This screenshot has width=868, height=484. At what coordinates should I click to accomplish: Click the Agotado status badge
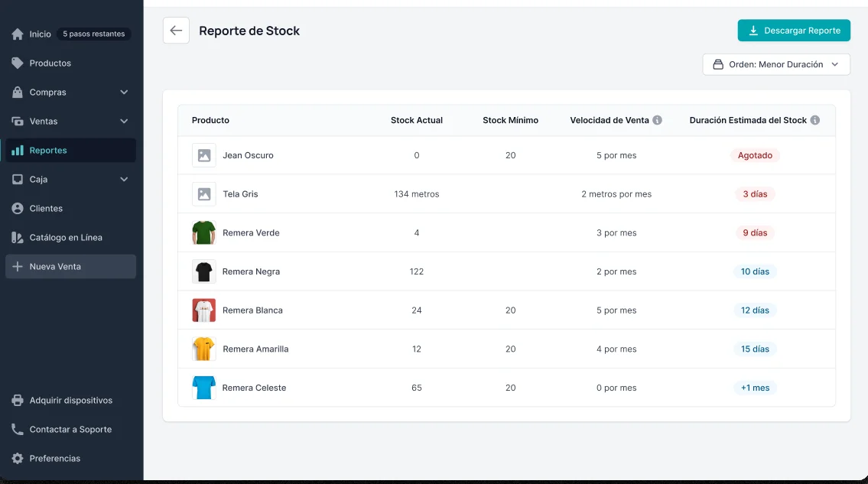pyautogui.click(x=755, y=156)
